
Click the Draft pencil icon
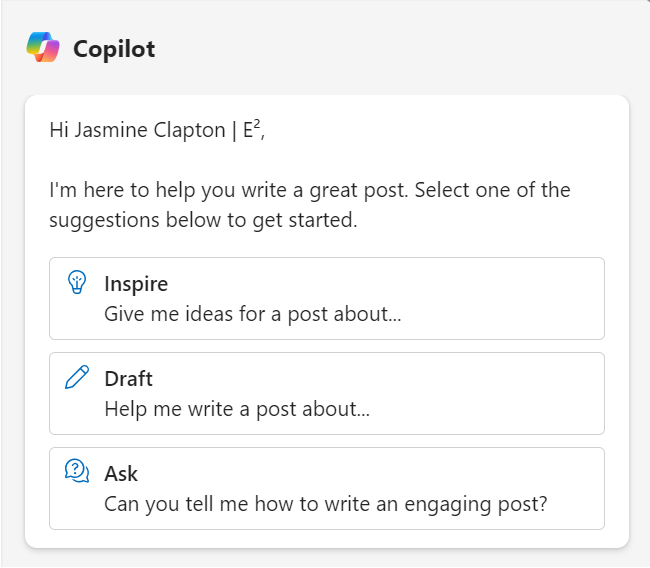click(77, 377)
